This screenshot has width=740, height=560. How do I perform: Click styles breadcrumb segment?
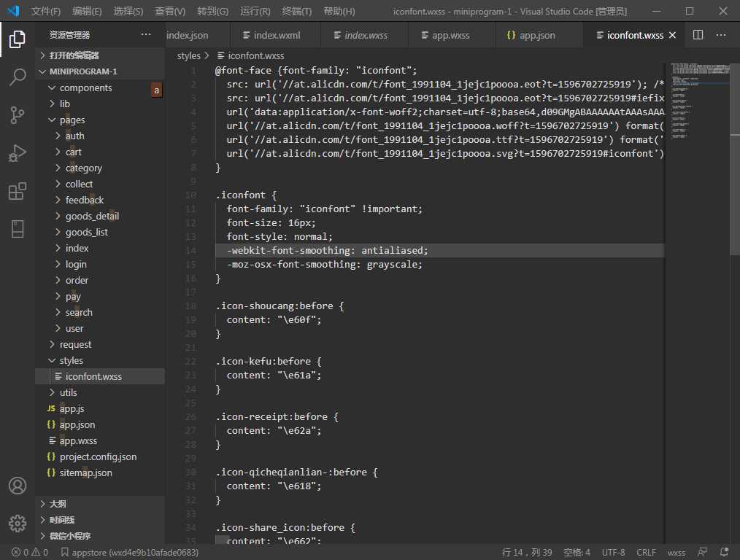188,55
